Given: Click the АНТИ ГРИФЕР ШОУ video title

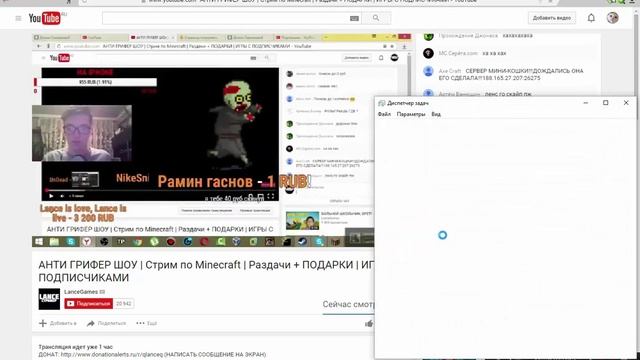Looking at the screenshot, I should point(206,271).
